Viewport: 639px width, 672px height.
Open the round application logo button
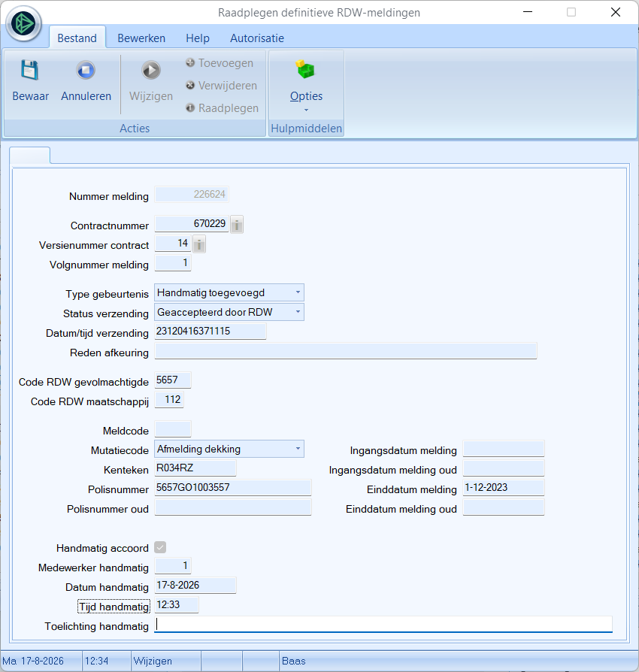tap(23, 23)
